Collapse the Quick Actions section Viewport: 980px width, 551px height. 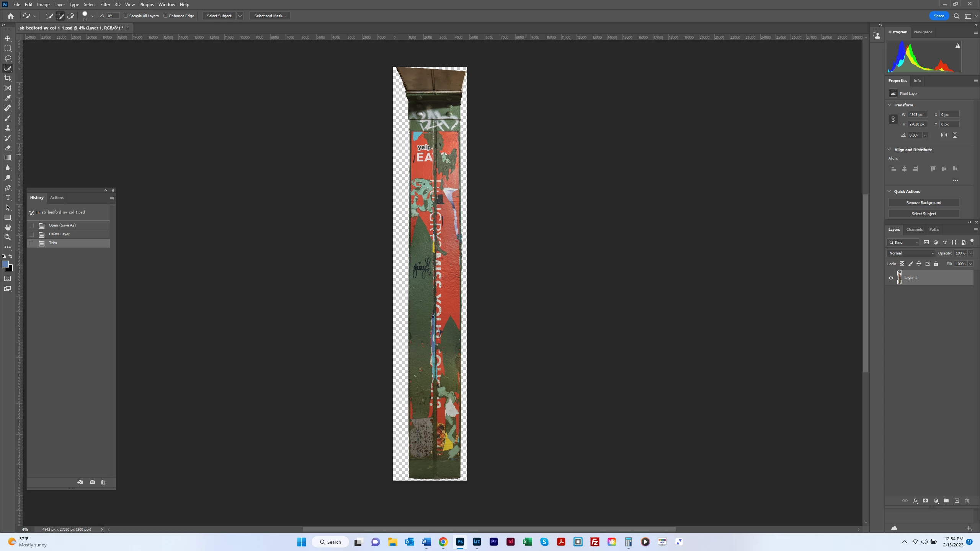click(889, 191)
